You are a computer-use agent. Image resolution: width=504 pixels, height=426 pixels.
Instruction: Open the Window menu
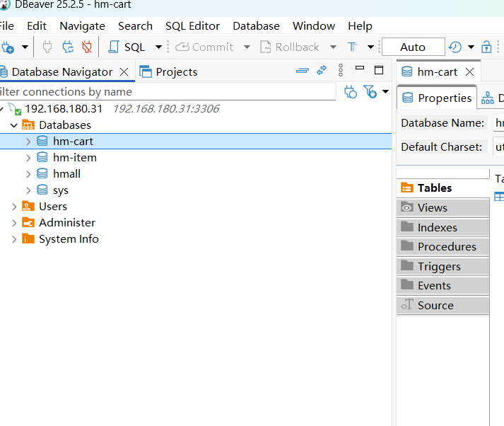point(314,26)
